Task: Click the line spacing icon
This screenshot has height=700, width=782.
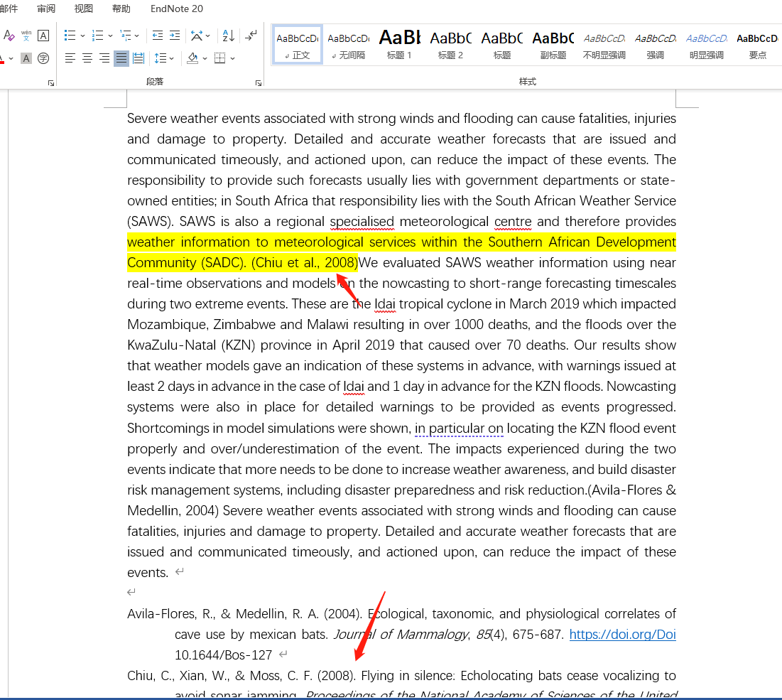Action: point(160,58)
